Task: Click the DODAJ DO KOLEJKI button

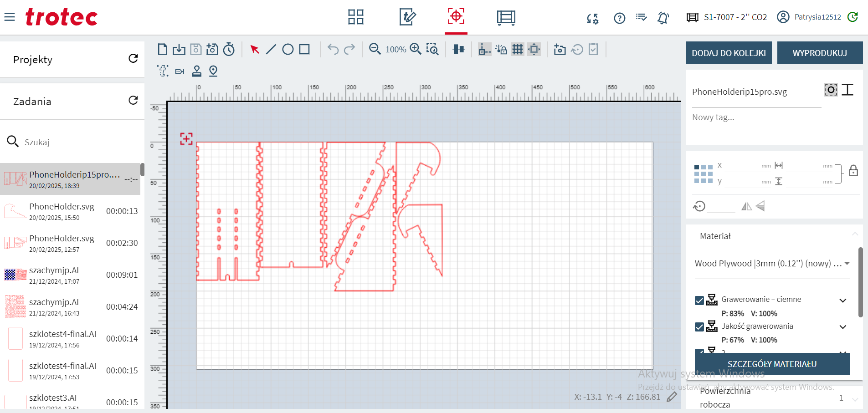Action: (729, 53)
